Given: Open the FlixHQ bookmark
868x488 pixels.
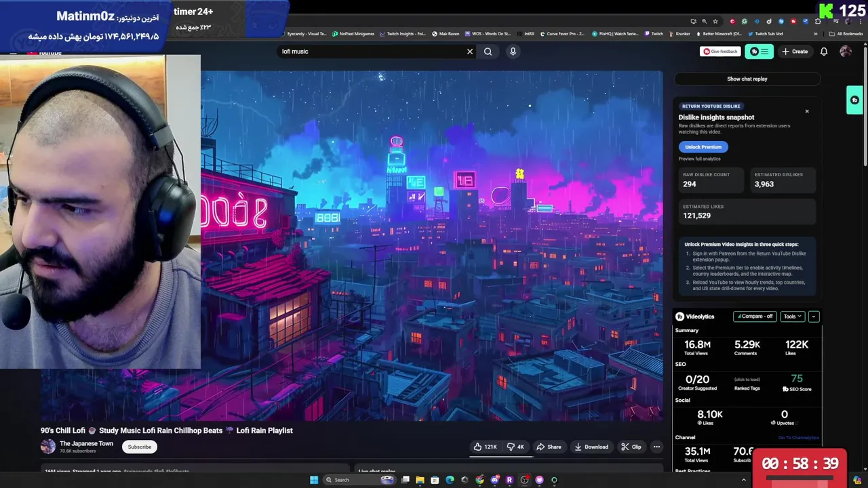Looking at the screenshot, I should tap(615, 34).
